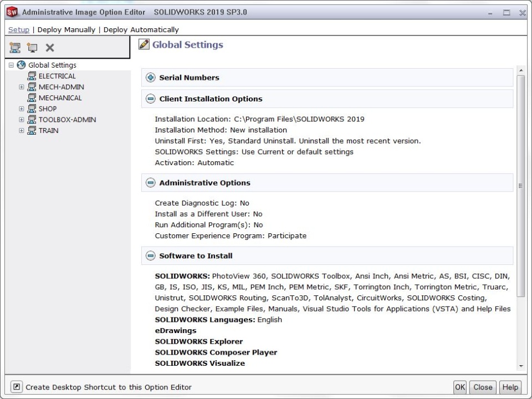Click the scrollbar up arrow
532x399 pixels.
pos(521,70)
